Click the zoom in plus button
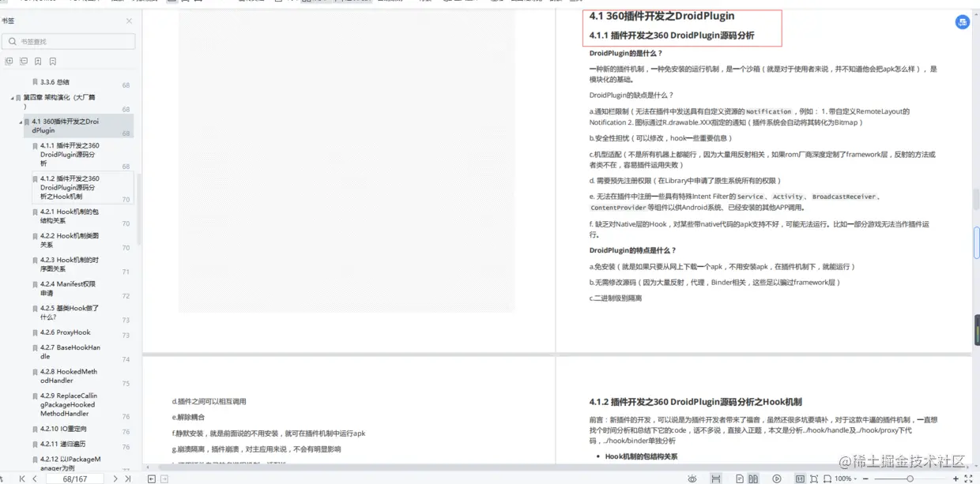Image resolution: width=980 pixels, height=484 pixels. 956,478
